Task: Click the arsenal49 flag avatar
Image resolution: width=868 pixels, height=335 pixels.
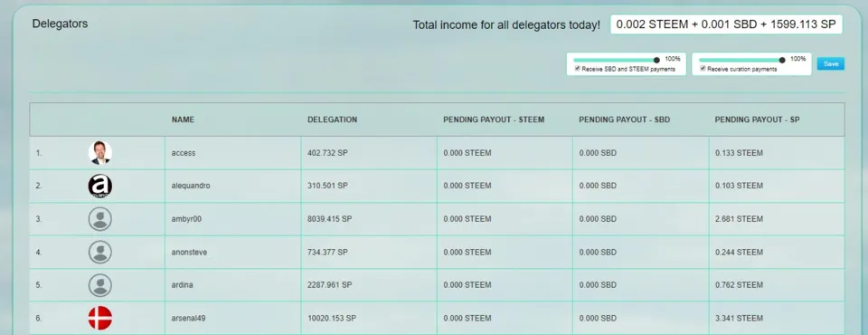Action: point(100,319)
